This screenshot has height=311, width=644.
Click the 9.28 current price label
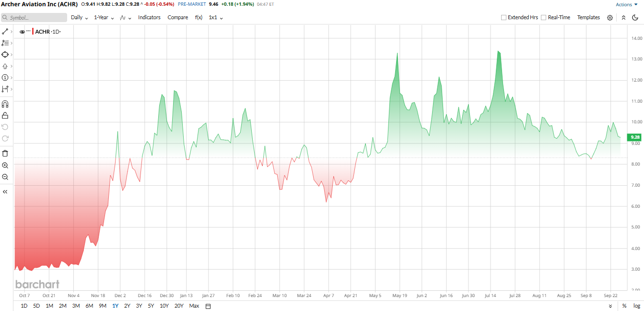pyautogui.click(x=636, y=137)
